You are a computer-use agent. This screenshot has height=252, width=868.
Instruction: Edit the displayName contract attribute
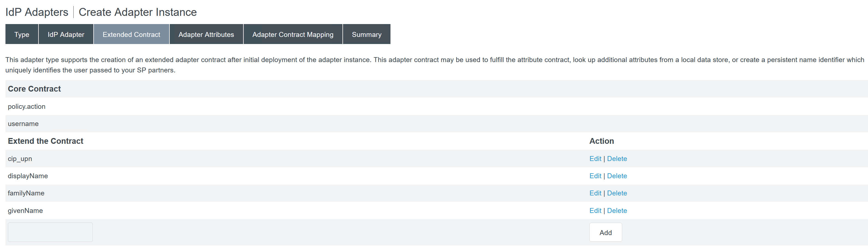(x=595, y=176)
